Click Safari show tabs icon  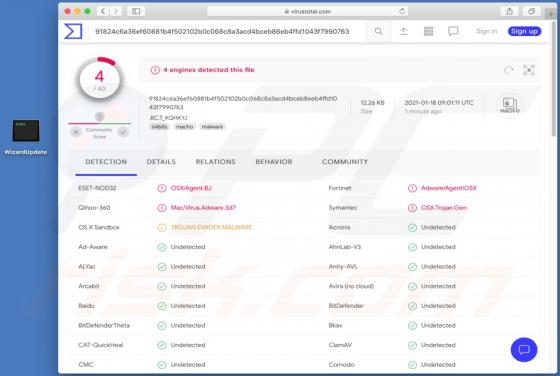[x=531, y=11]
